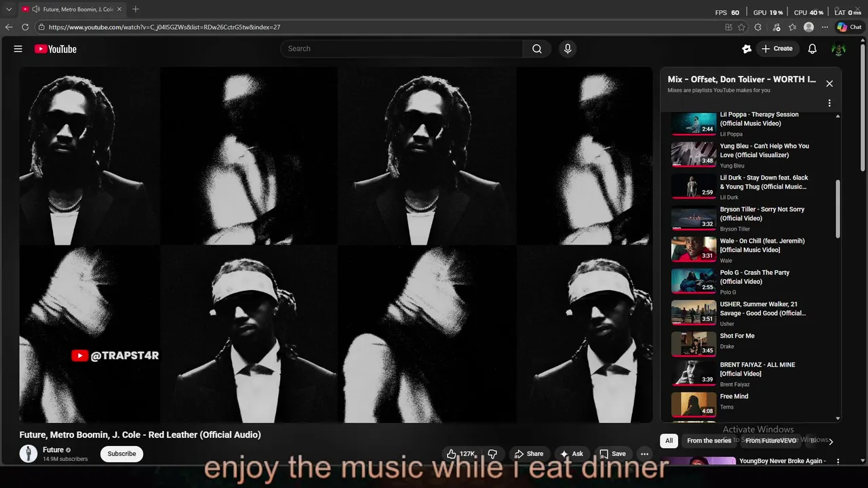The image size is (868, 488).
Task: Close the Future, Metro Boomin tab
Action: click(x=119, y=9)
